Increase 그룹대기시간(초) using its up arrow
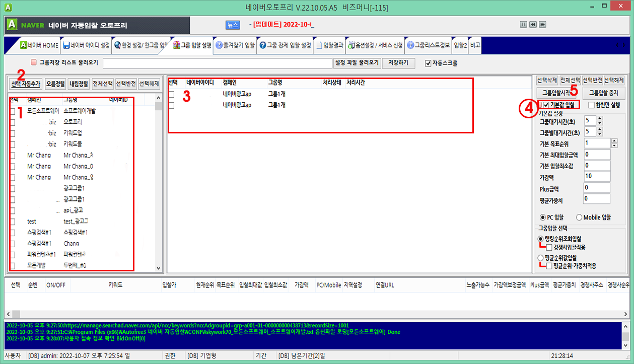This screenshot has width=634, height=364. (599, 118)
